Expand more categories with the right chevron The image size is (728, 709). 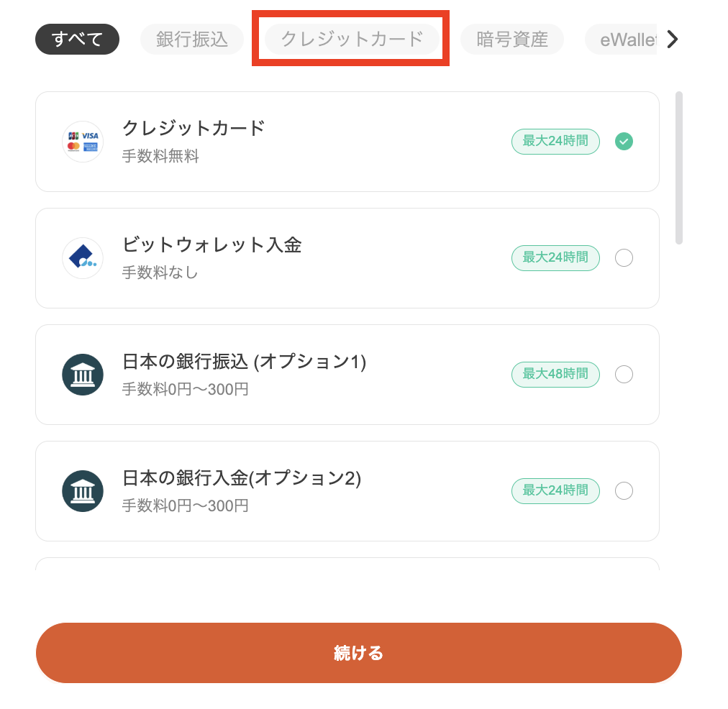673,40
